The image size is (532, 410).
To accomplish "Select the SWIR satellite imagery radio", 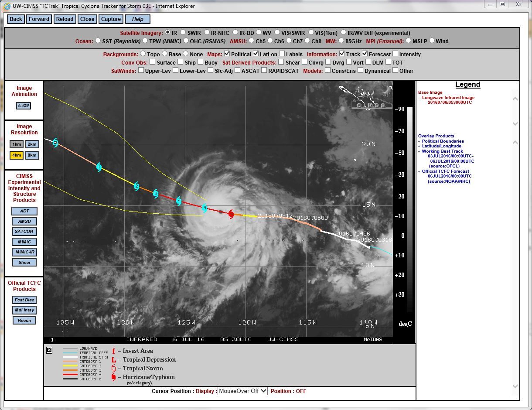I will click(183, 33).
